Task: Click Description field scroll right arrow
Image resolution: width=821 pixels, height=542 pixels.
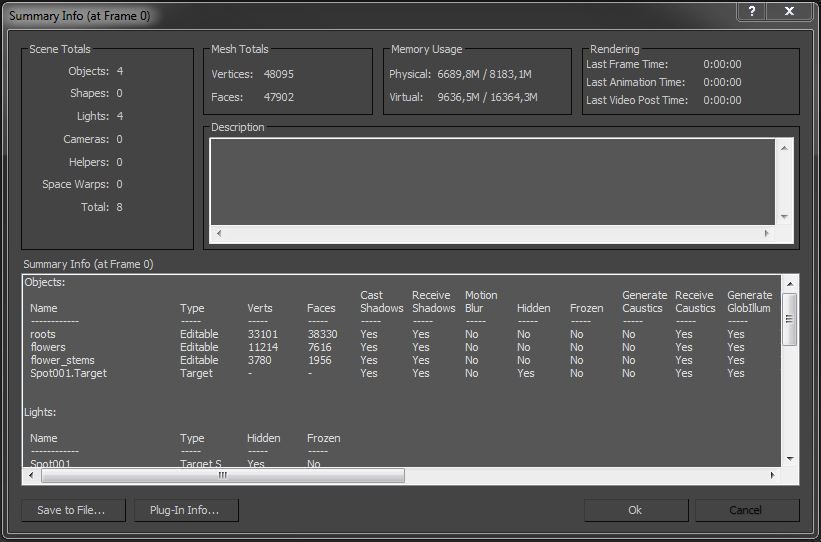Action: click(x=767, y=234)
